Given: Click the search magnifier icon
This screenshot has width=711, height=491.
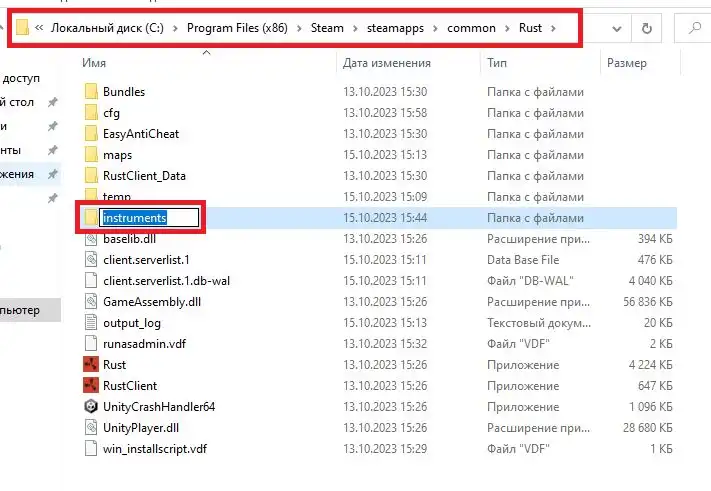Looking at the screenshot, I should point(695,29).
